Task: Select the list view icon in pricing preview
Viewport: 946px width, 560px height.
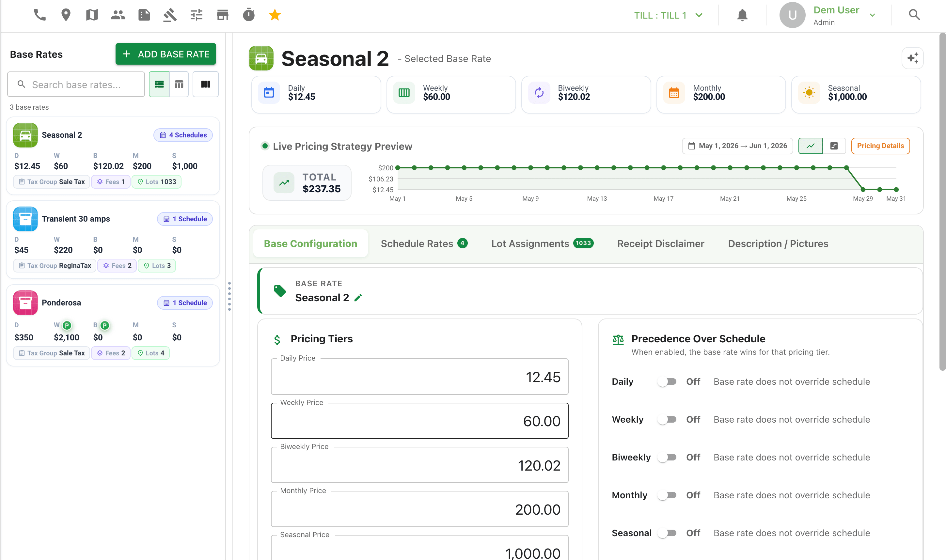Action: 834,146
